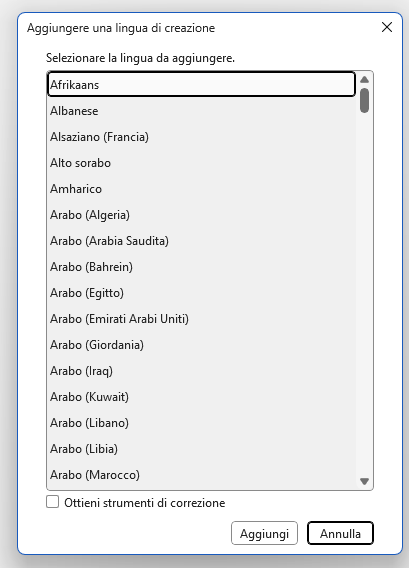Choose Arabo (Arabia Saudita)

click(201, 241)
